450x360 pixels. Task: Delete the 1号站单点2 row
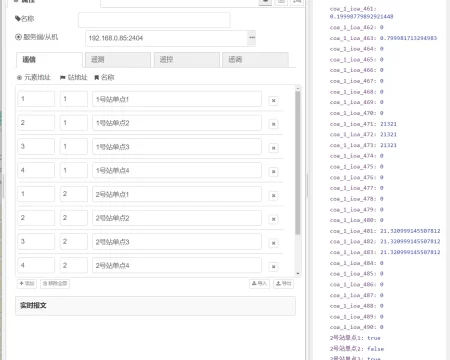(273, 124)
